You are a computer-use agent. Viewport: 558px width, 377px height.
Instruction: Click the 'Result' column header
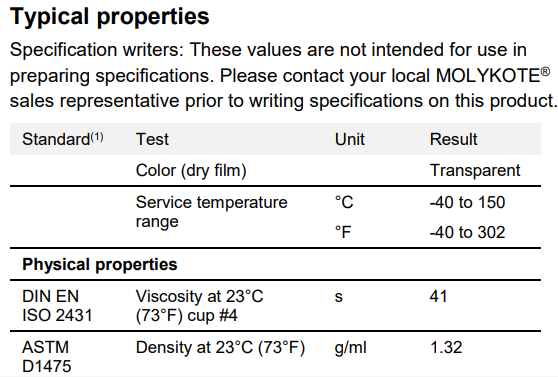pos(453,139)
